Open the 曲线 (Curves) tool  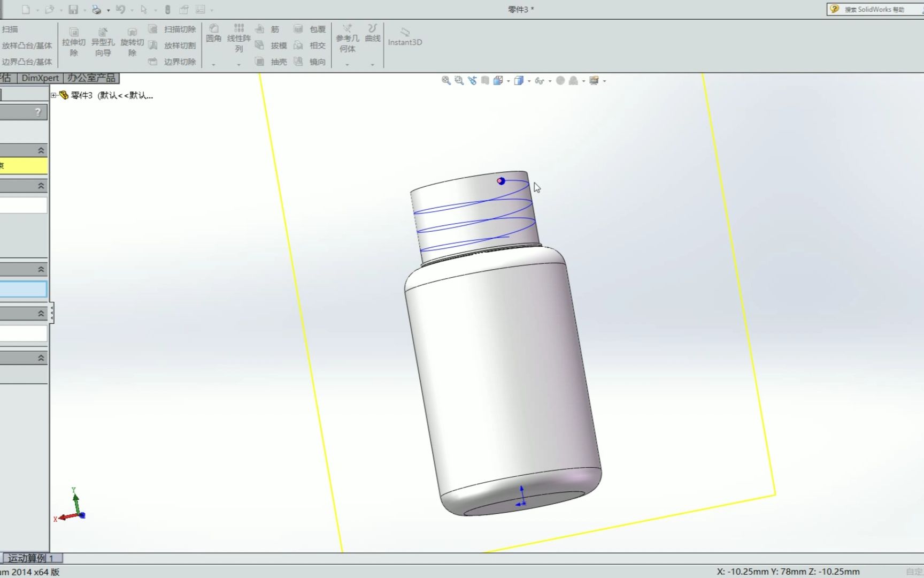point(373,33)
